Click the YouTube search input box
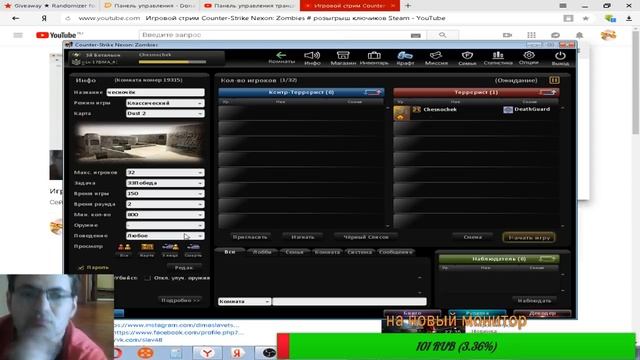Image resolution: width=640 pixels, height=360 pixels. coord(282,35)
